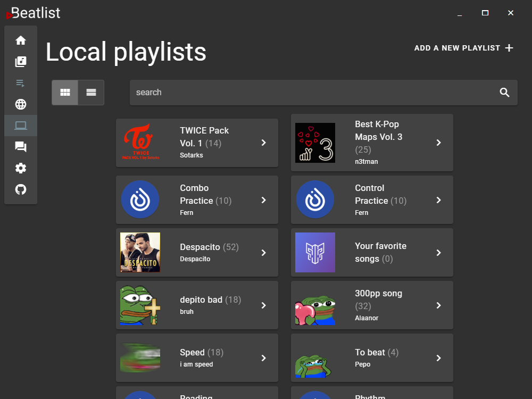Close the Beatlist window
The height and width of the screenshot is (399, 532).
(x=511, y=13)
